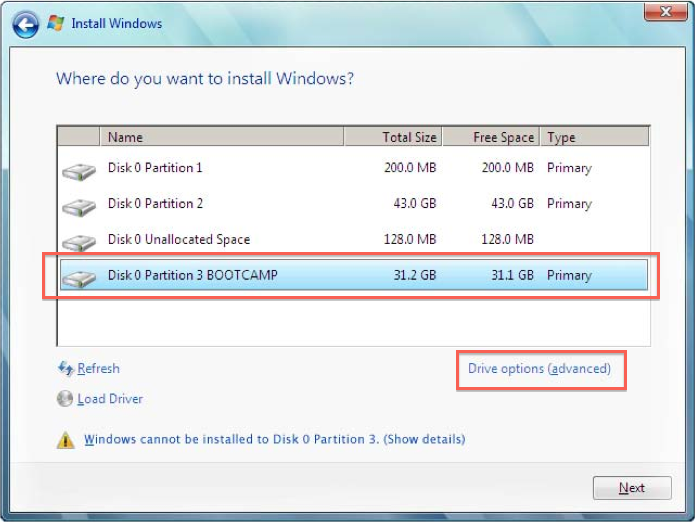Click the 43.0 GB total size value
Image resolution: width=698 pixels, height=525 pixels.
(x=414, y=203)
